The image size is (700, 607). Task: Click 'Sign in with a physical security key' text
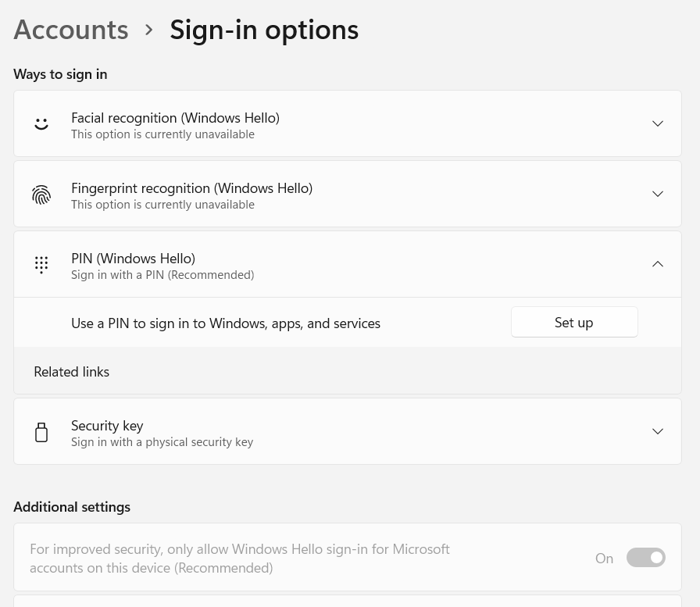162,442
